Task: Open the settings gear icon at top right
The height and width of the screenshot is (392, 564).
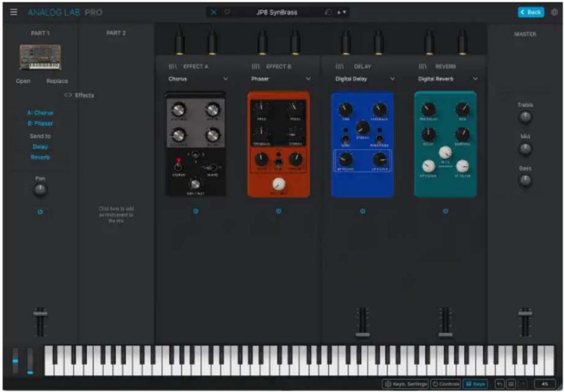Action: 554,12
